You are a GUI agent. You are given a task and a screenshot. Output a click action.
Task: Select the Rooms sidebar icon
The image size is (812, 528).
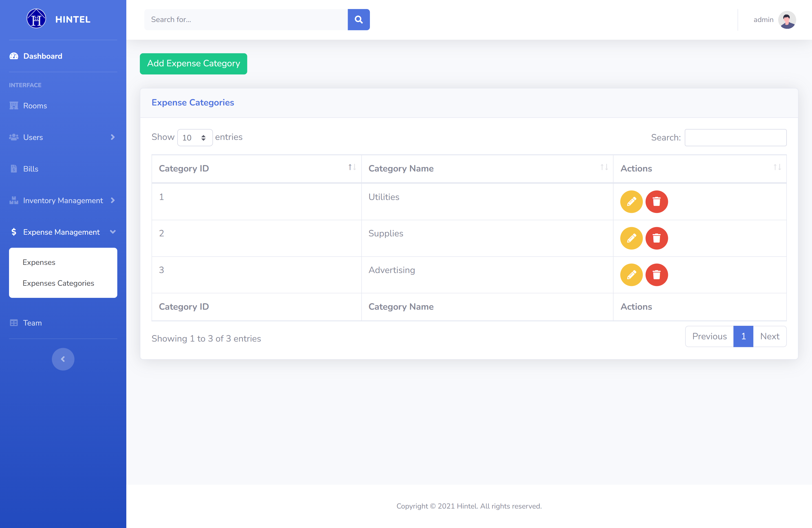pyautogui.click(x=13, y=105)
